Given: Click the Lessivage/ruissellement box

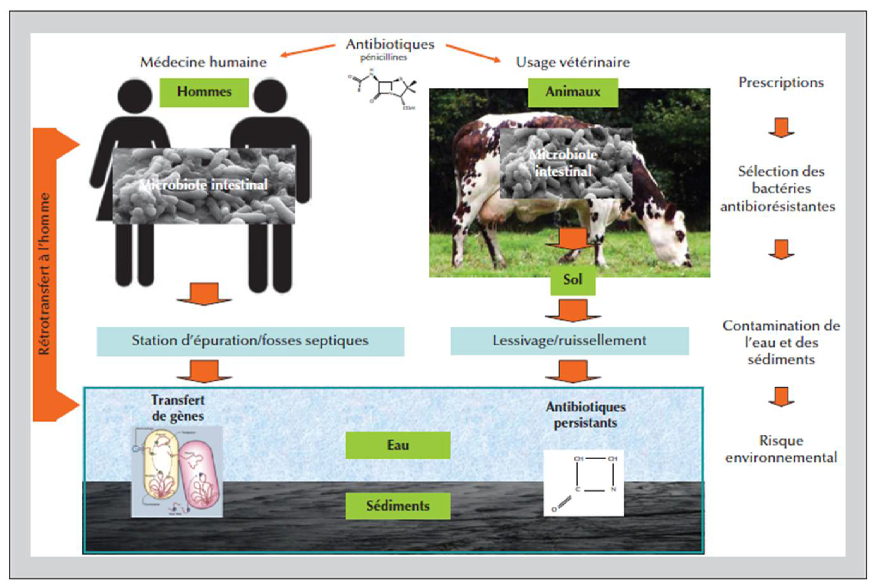Looking at the screenshot, I should (569, 341).
